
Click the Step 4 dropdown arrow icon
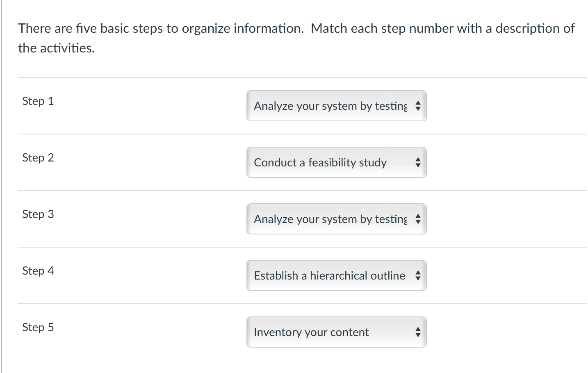[x=418, y=276]
